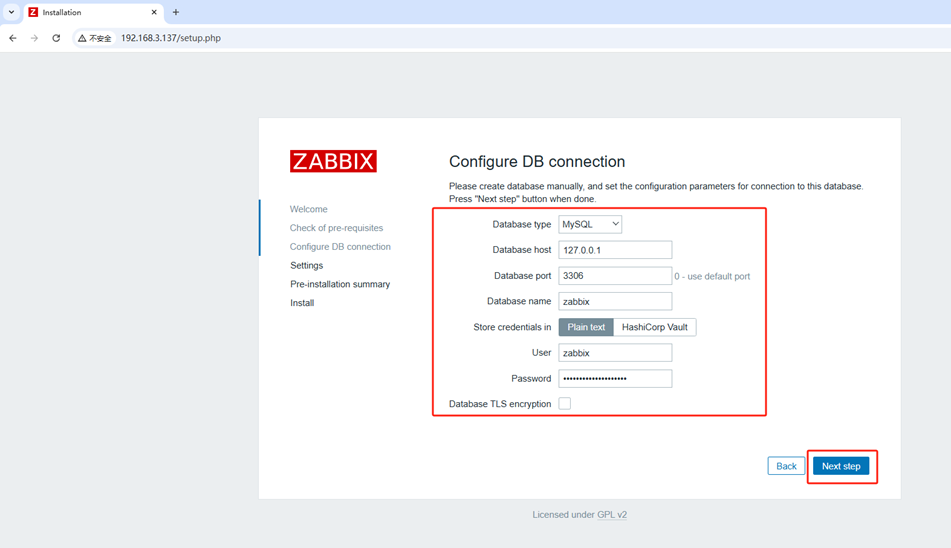Click Settings step in sidebar

306,266
